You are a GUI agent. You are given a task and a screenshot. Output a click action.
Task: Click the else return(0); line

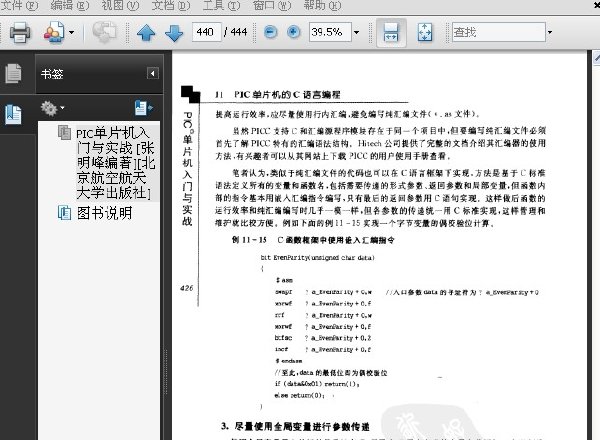click(x=300, y=395)
